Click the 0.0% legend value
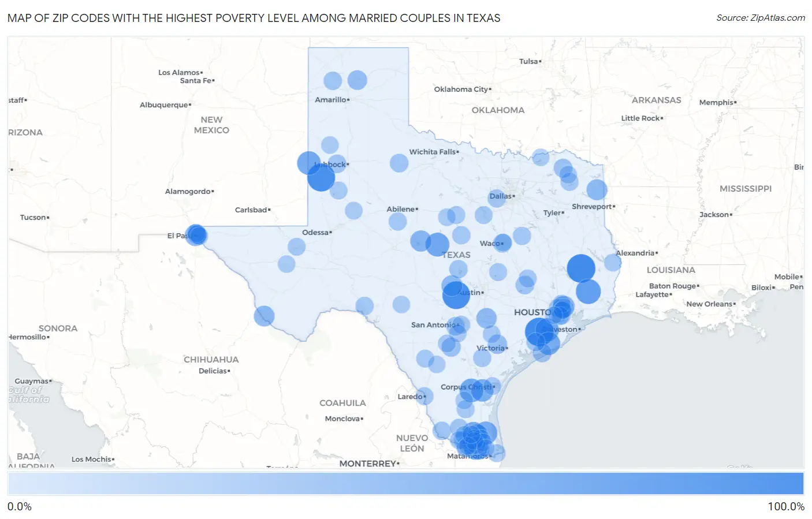Viewport: 812px width, 519px height. pyautogui.click(x=20, y=507)
